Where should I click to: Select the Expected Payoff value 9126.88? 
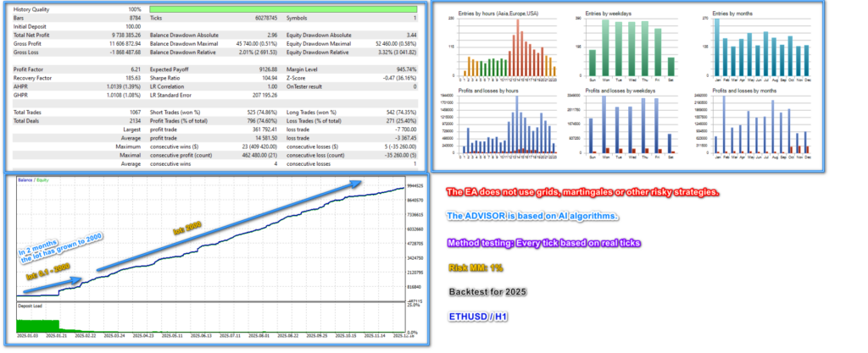269,69
